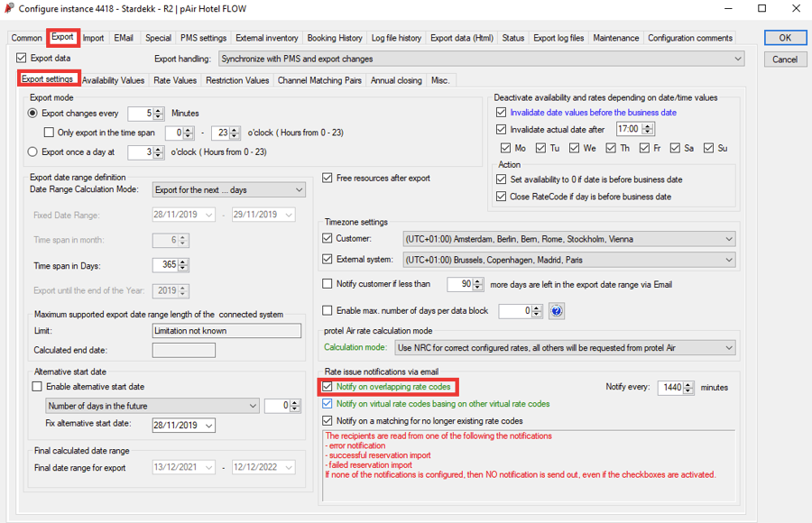Open the Fix alternative start date picker
Image resolution: width=812 pixels, height=523 pixels.
(x=209, y=426)
